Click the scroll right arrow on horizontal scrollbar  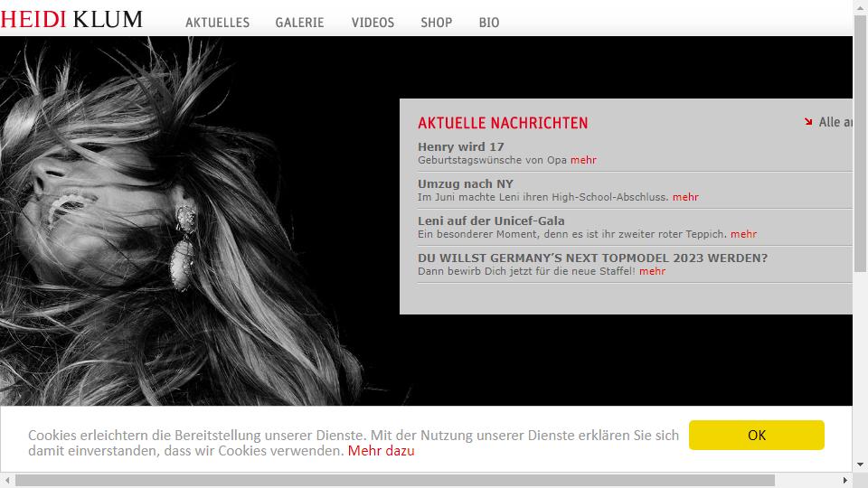click(x=844, y=480)
